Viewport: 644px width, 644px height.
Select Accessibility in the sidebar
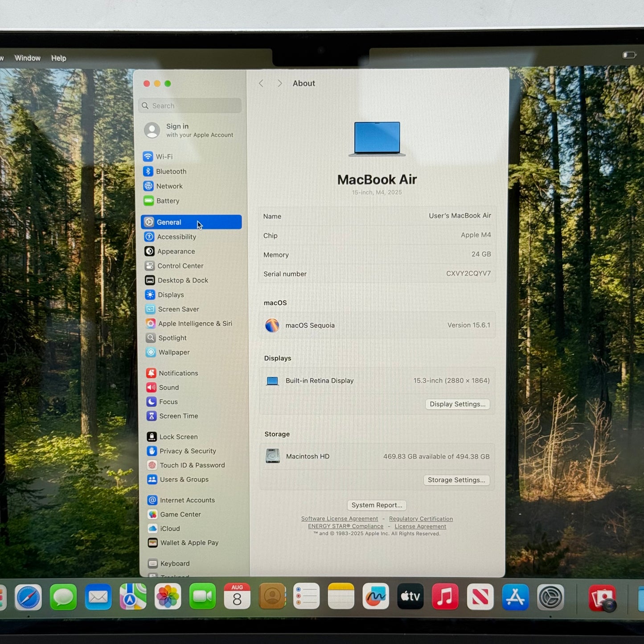(170, 237)
